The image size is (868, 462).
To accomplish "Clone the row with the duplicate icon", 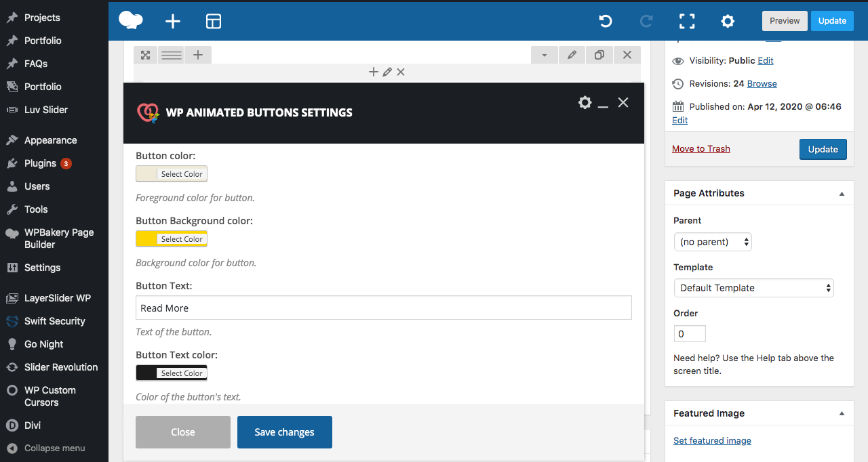I will (599, 55).
